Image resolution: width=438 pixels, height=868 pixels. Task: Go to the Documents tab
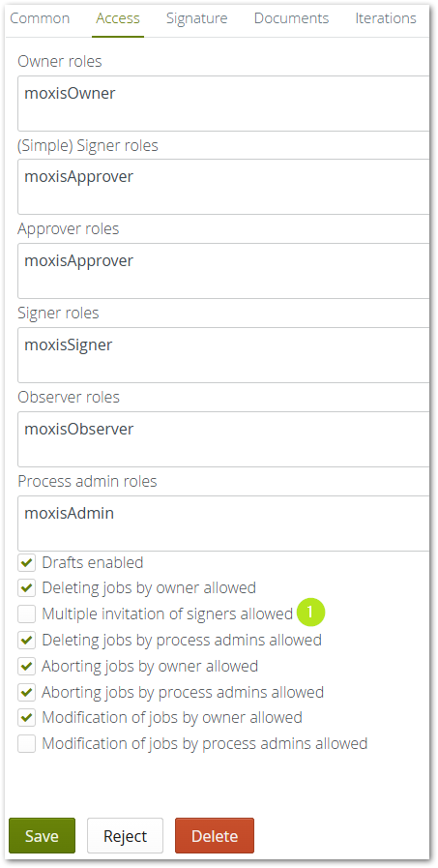point(291,18)
